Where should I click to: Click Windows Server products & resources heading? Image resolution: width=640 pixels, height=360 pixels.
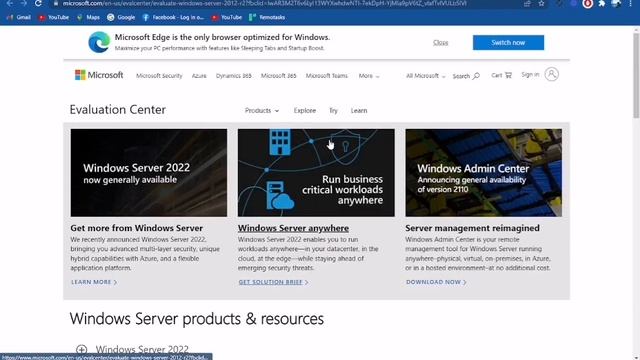pyautogui.click(x=197, y=319)
